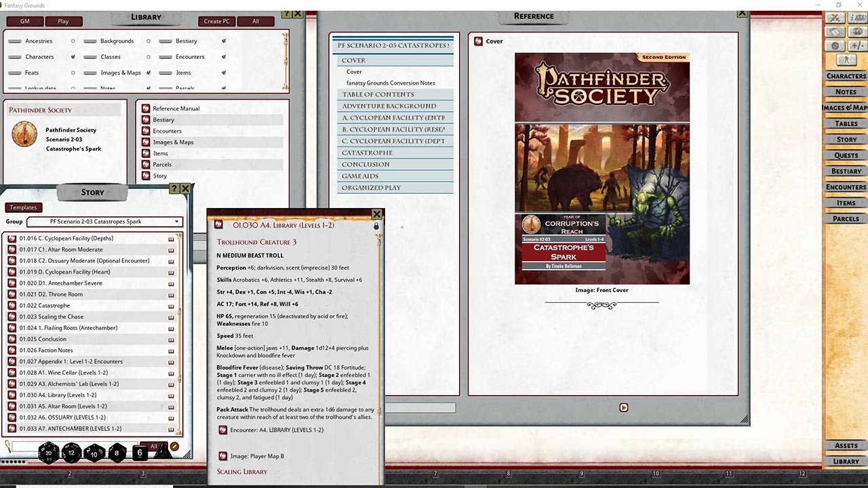Expand the Scaling Library section
The height and width of the screenshot is (488, 868).
point(242,472)
